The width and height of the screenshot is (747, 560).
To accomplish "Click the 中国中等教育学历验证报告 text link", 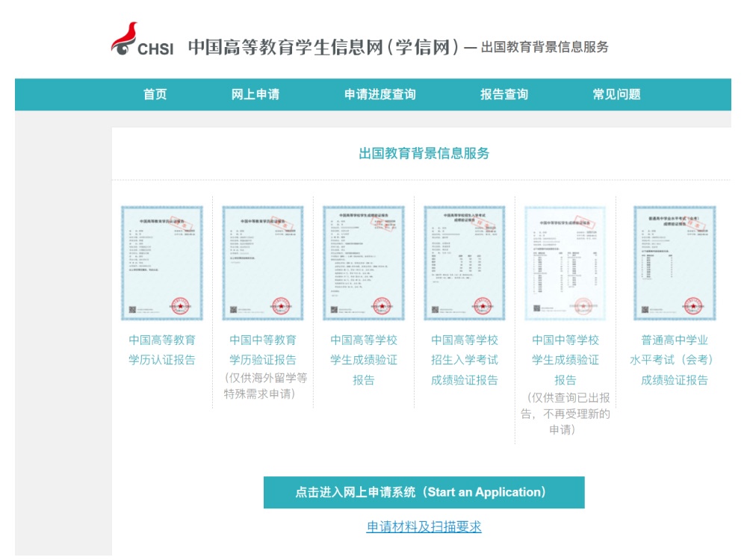I will coord(263,350).
